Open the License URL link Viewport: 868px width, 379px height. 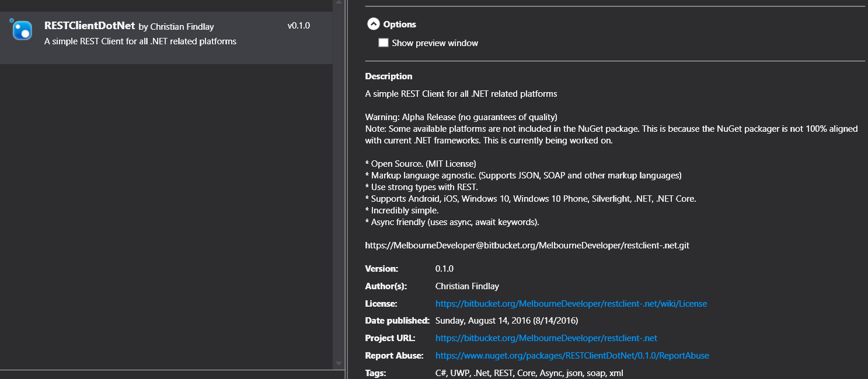[571, 304]
